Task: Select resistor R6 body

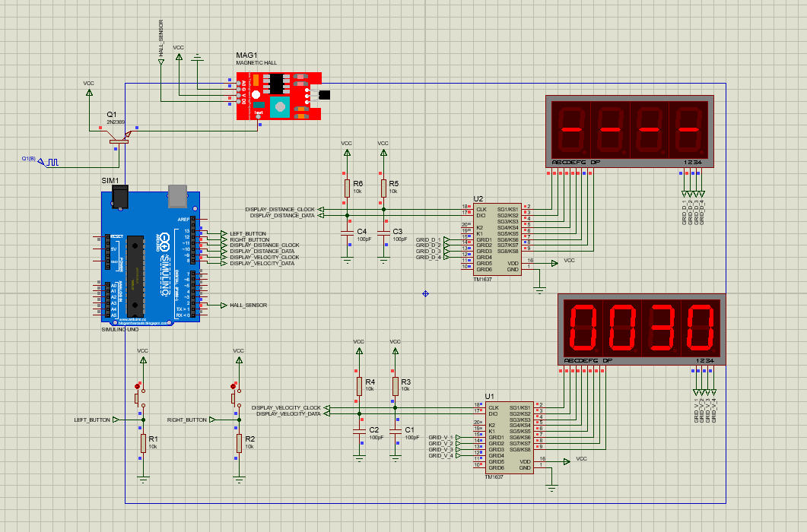Action: click(x=348, y=188)
